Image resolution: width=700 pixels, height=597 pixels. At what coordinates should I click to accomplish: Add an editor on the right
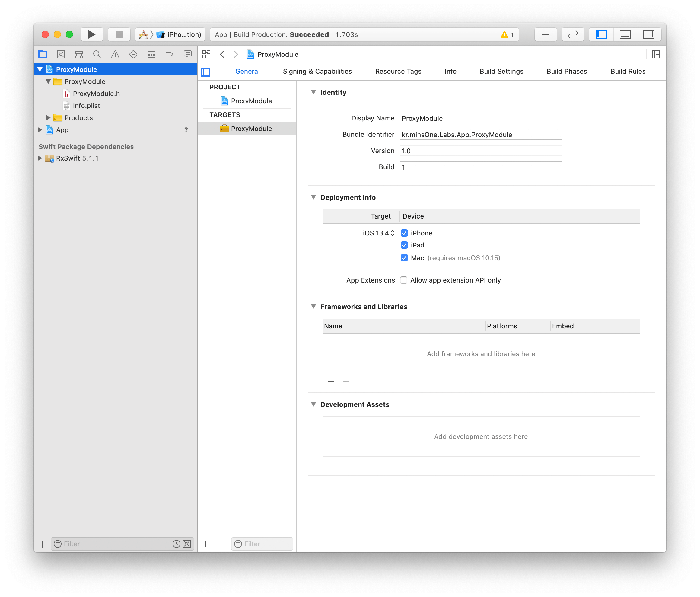click(x=656, y=54)
